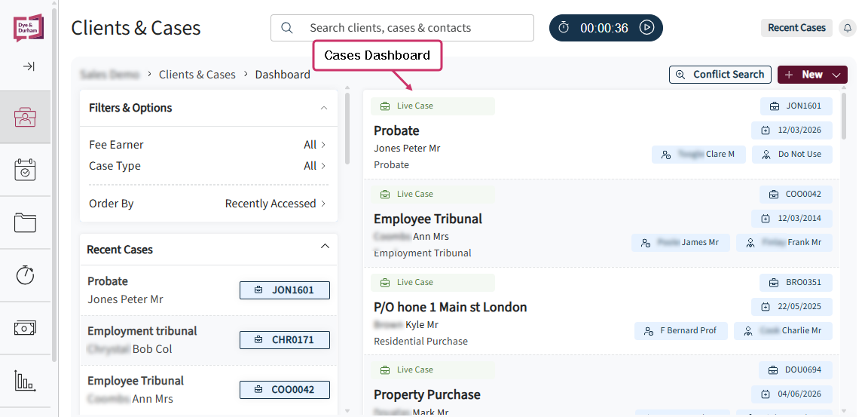Screen dimensions: 868x417
Task: Open recent case COO0042 badge
Action: point(285,389)
